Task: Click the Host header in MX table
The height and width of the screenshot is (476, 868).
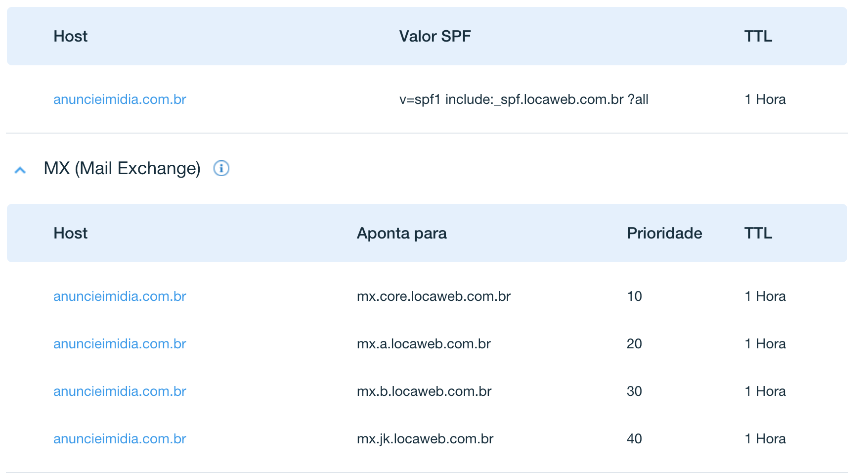Action: (x=71, y=233)
